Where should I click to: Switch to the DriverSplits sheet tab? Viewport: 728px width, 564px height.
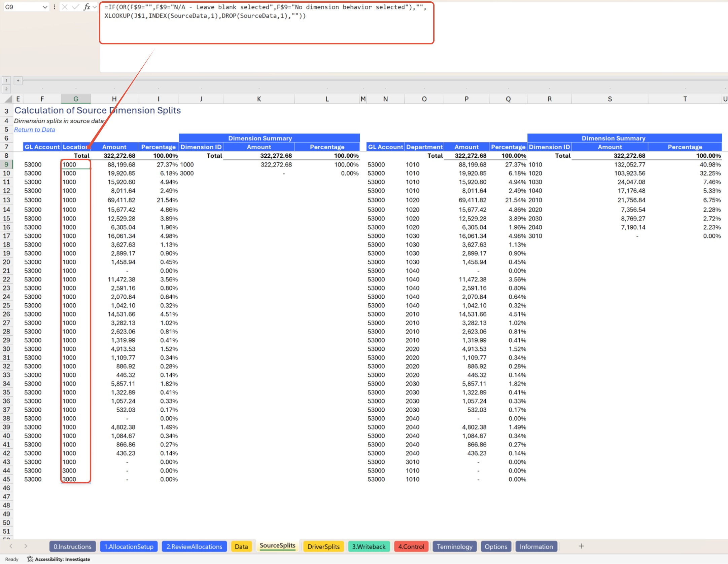click(323, 547)
